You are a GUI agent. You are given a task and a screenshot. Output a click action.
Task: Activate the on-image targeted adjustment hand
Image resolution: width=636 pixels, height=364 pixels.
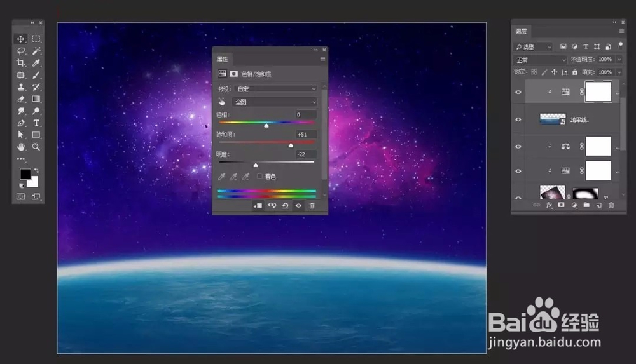pyautogui.click(x=221, y=102)
